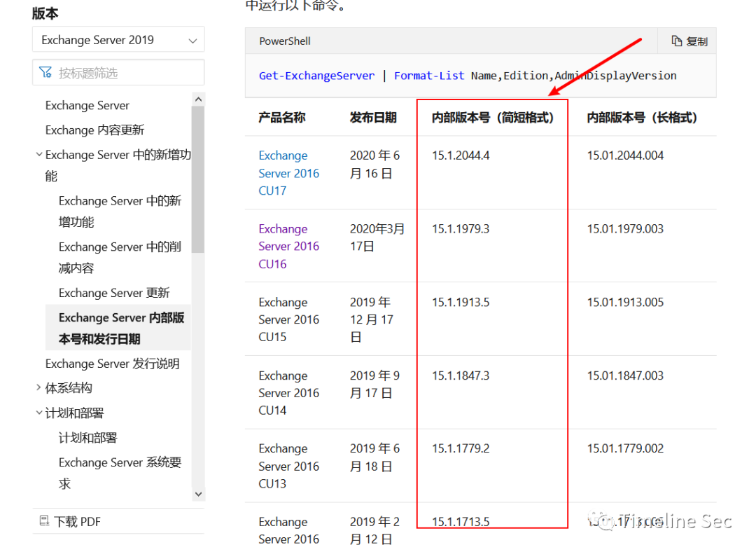
Task: Click the filter-by-title input field
Action: click(x=118, y=73)
